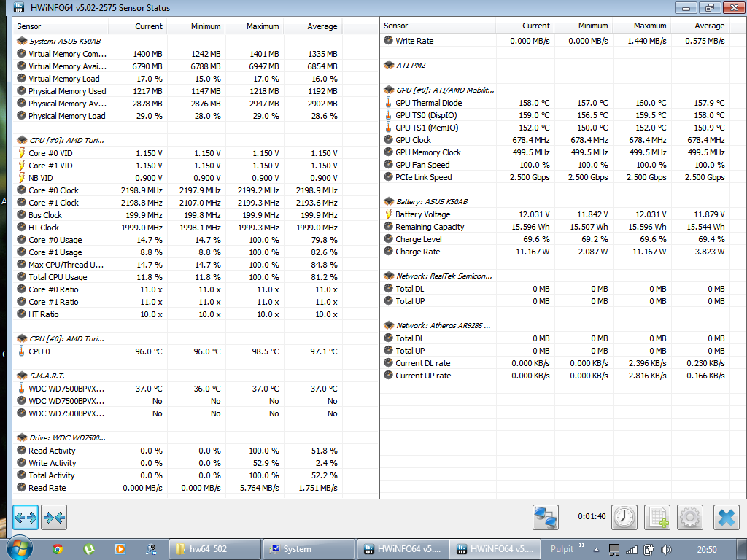The height and width of the screenshot is (560, 747).
Task: Show hidden tray icons arrow
Action: click(x=596, y=550)
